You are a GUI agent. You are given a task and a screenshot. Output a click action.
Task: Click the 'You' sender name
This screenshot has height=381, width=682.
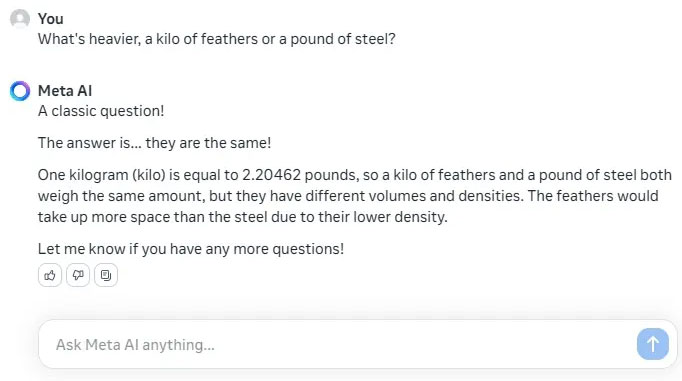pos(50,19)
